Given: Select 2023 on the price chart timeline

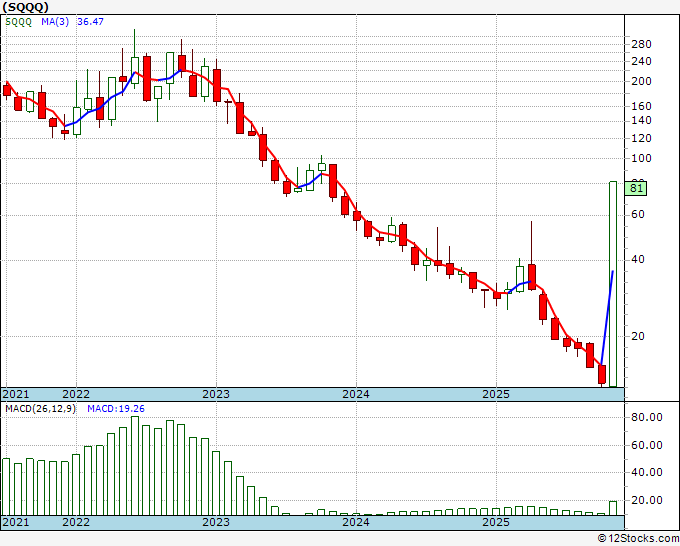Looking at the screenshot, I should pos(216,394).
